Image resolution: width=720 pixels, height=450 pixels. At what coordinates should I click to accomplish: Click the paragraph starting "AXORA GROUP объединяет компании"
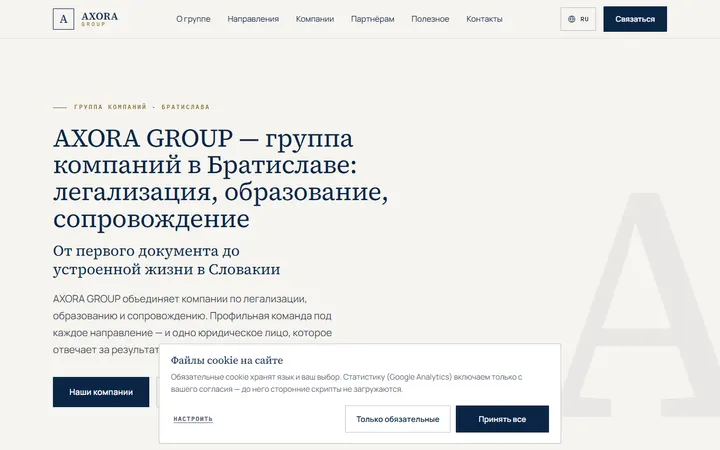(x=192, y=324)
